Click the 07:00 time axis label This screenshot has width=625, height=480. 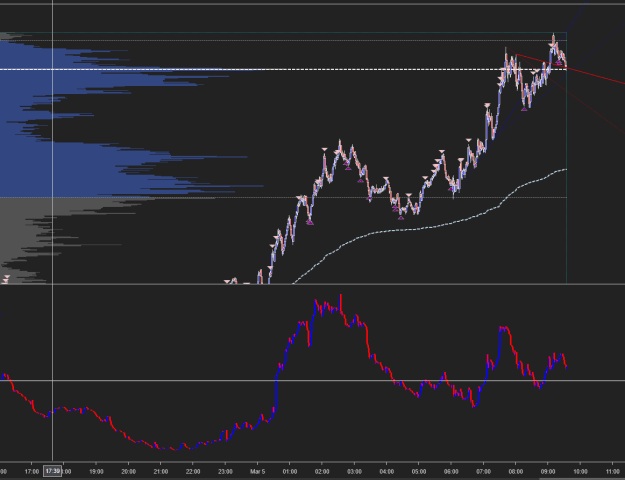483,472
